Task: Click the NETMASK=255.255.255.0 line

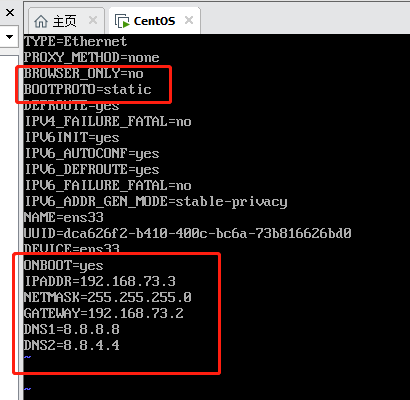Action: tap(108, 297)
